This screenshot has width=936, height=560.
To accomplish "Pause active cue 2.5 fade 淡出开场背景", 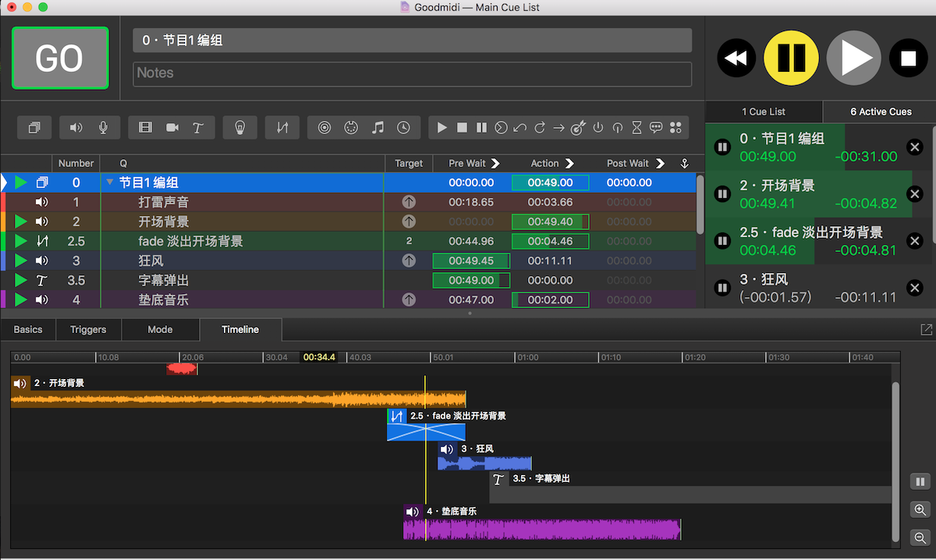I will [x=722, y=241].
